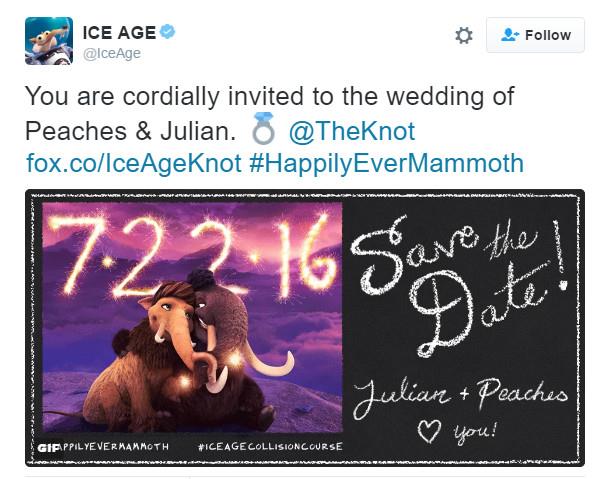Open the #HappilyEverMammoth hashtag
Screen dimensions: 601x479
pyautogui.click(x=386, y=163)
